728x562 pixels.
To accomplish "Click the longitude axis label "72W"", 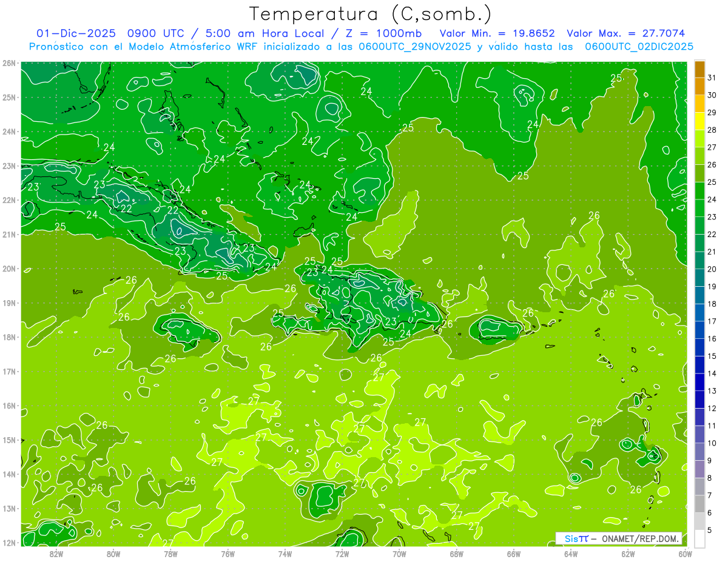I will 342,554.
